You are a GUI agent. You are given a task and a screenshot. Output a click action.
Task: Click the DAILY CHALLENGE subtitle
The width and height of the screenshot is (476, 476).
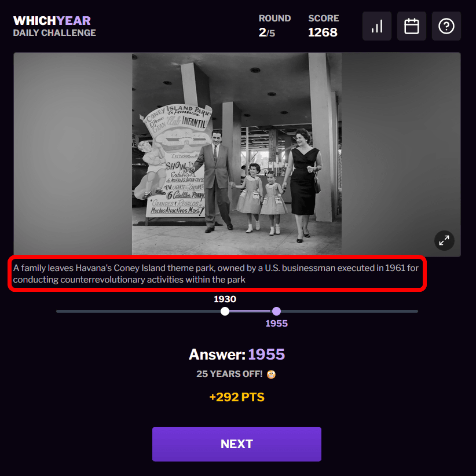(54, 33)
